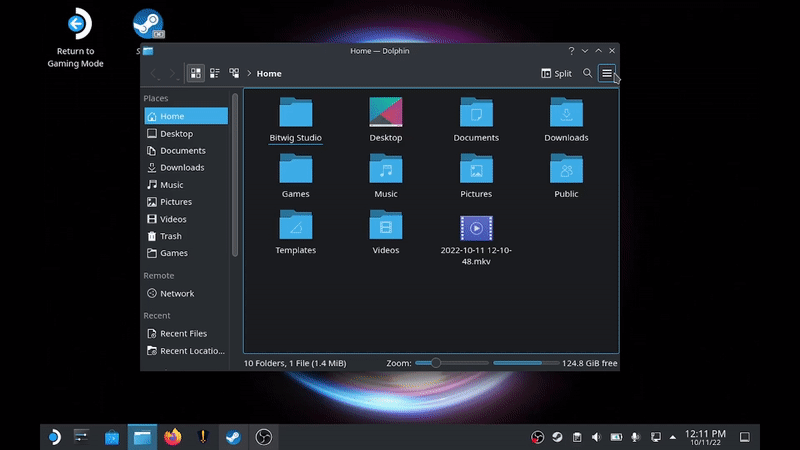Viewport: 800px width, 450px height.
Task: Switch to Details view mode
Action: 234,73
